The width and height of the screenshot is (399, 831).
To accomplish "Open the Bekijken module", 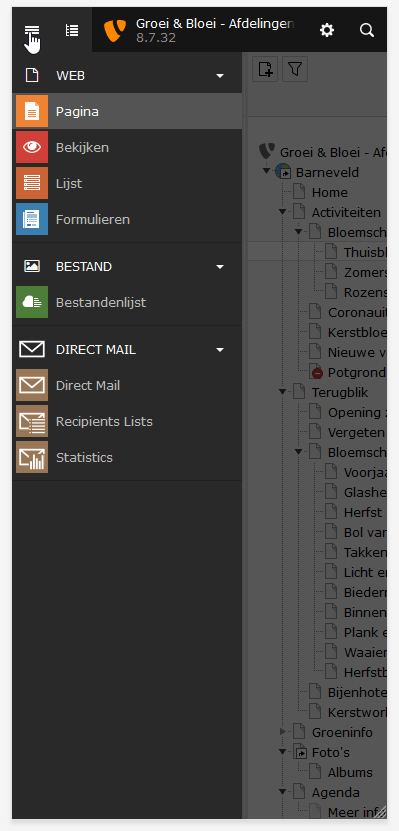I will [127, 147].
